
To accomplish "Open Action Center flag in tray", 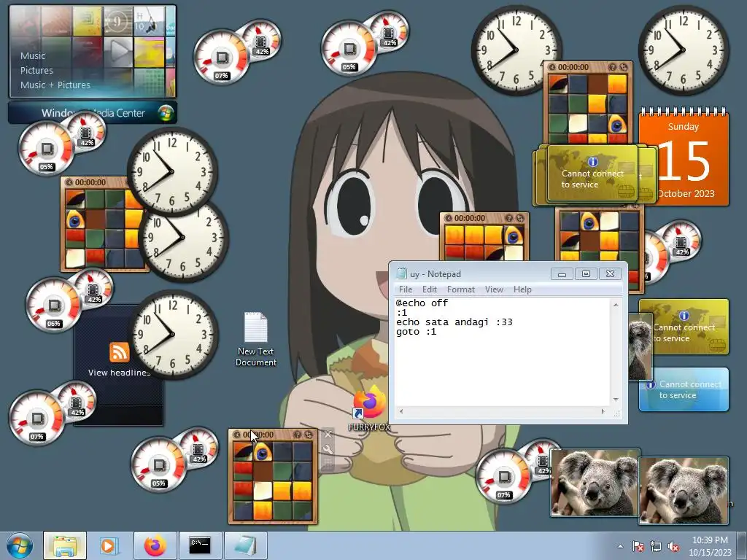I will pos(638,546).
